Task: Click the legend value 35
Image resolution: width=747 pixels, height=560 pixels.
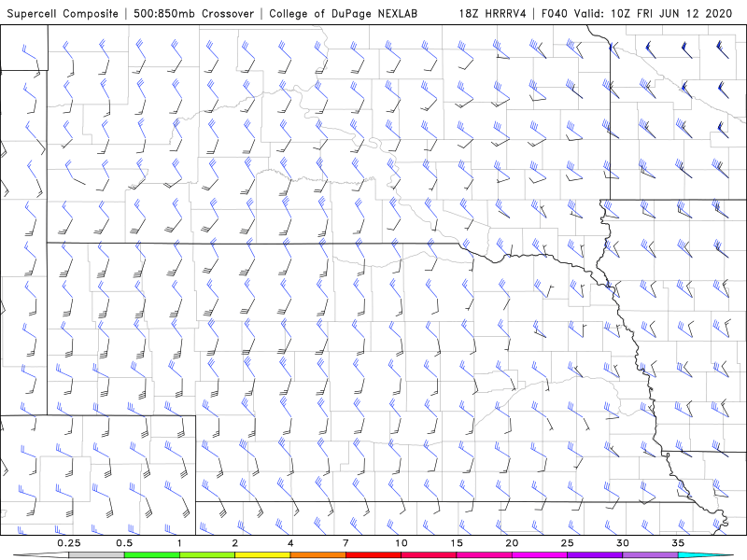Action: click(x=678, y=543)
